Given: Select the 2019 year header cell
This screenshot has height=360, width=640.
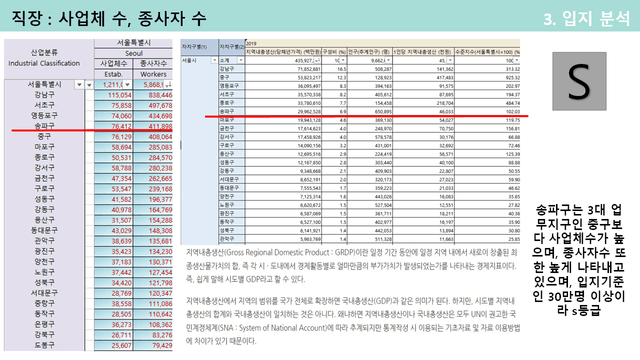Looking at the screenshot, I should click(x=382, y=43).
